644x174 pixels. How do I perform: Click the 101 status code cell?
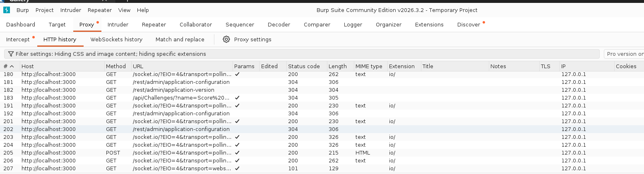pos(293,169)
